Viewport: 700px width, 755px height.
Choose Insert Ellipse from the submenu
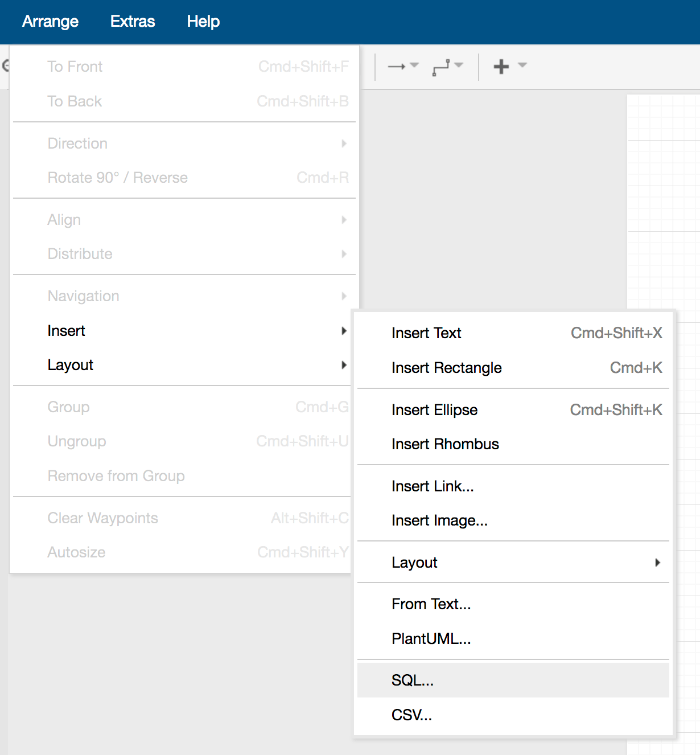pyautogui.click(x=434, y=410)
